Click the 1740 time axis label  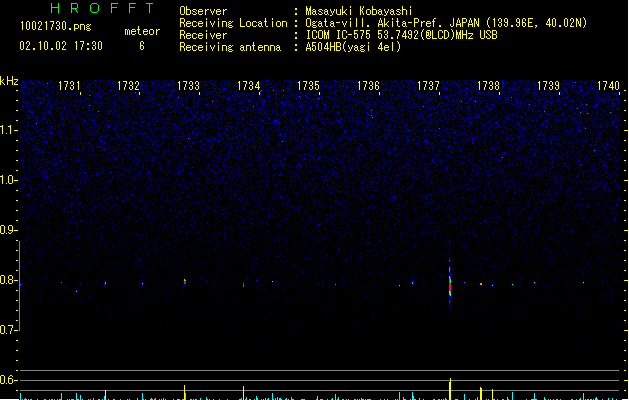tap(608, 86)
